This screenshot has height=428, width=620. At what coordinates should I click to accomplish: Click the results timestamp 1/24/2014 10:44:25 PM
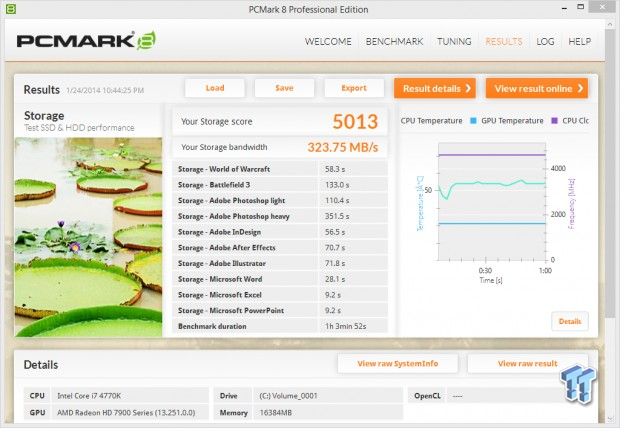(x=105, y=90)
